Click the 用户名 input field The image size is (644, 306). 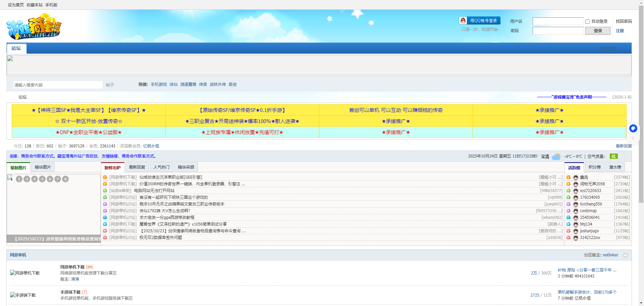click(558, 21)
